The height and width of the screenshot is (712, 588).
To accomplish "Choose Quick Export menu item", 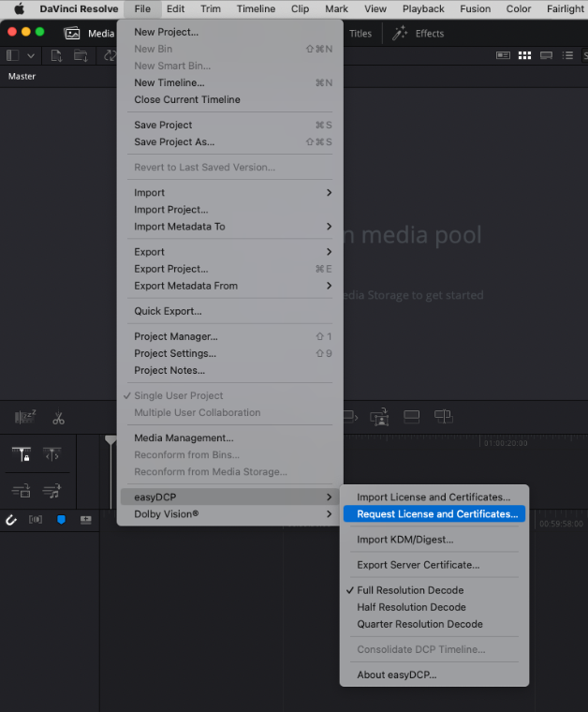I will pos(230,311).
